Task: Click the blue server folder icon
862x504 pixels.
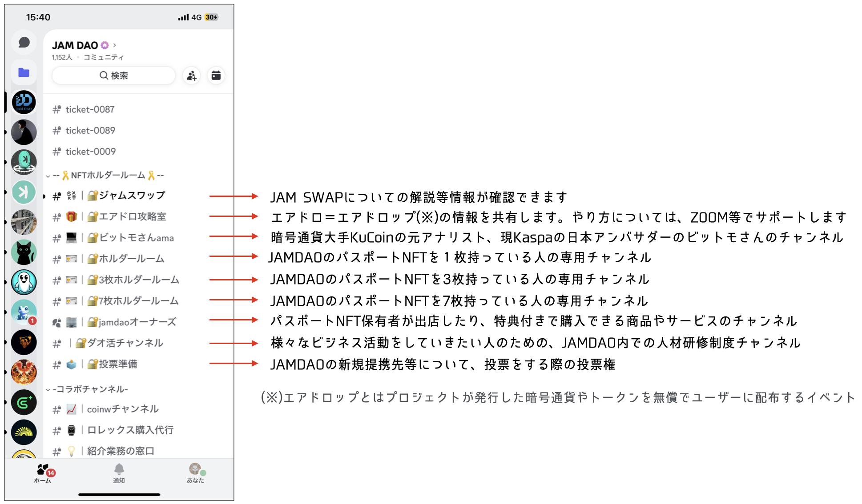Action: point(24,72)
